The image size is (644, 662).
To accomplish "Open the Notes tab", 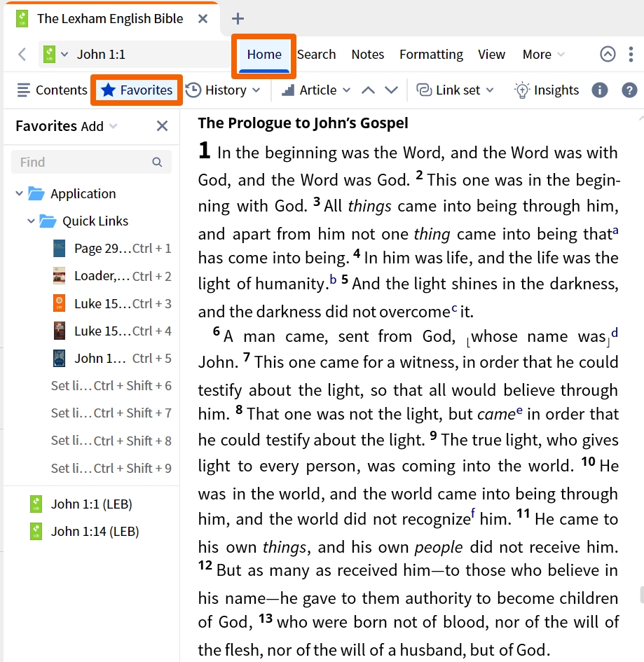I will click(368, 55).
